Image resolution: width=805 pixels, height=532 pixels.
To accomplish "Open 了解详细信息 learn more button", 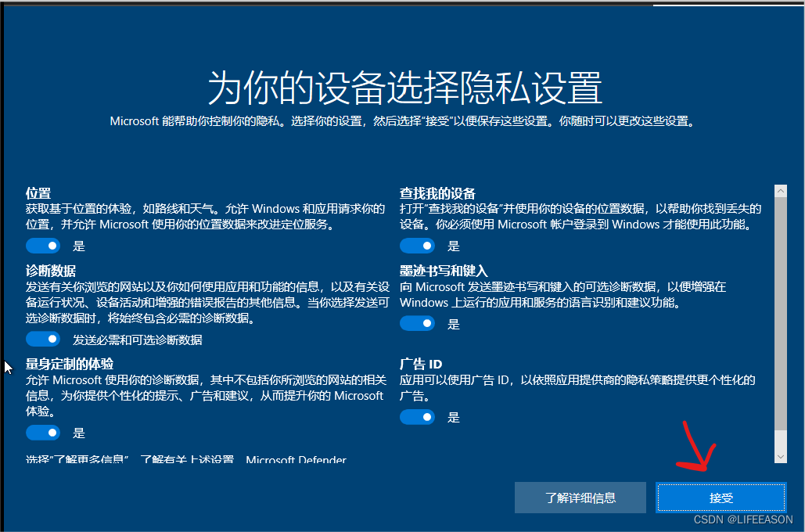I will pyautogui.click(x=580, y=498).
